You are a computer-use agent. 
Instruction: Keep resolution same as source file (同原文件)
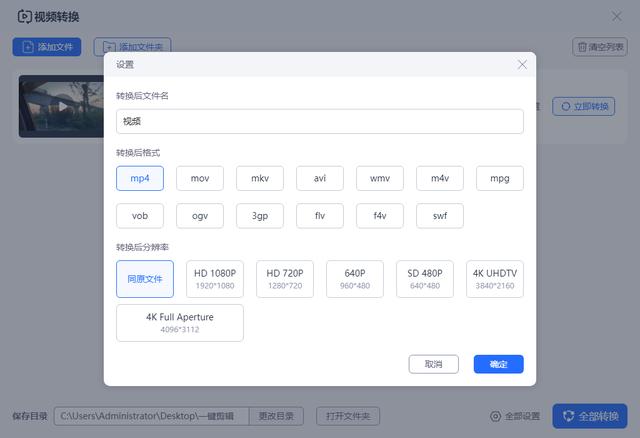[145, 279]
